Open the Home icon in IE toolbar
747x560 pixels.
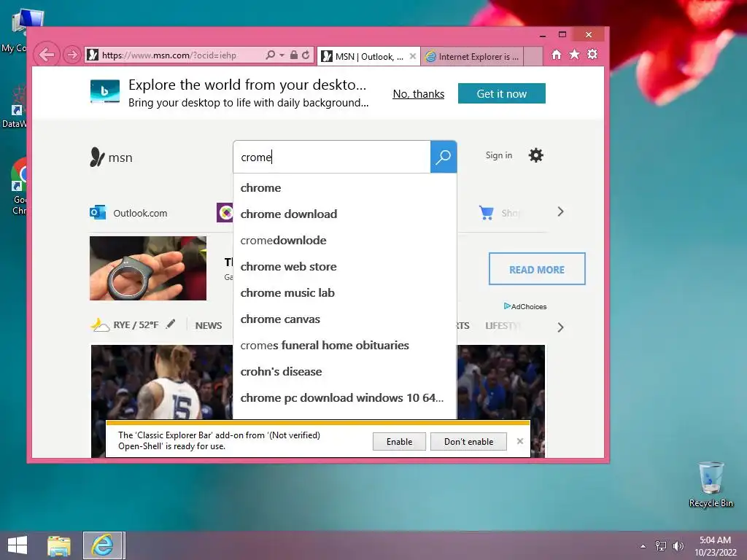(x=557, y=55)
